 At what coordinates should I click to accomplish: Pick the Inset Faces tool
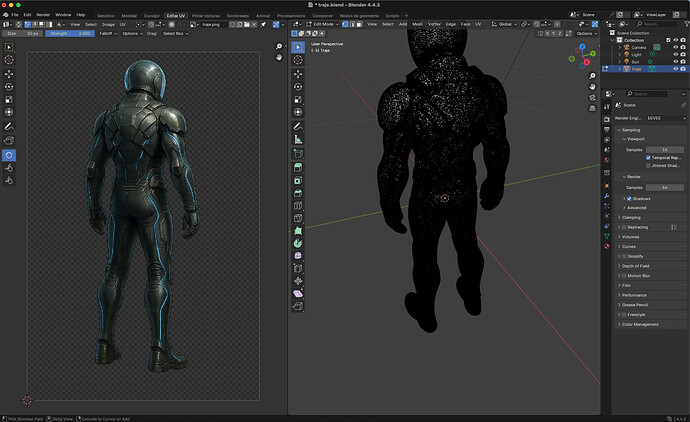point(298,180)
